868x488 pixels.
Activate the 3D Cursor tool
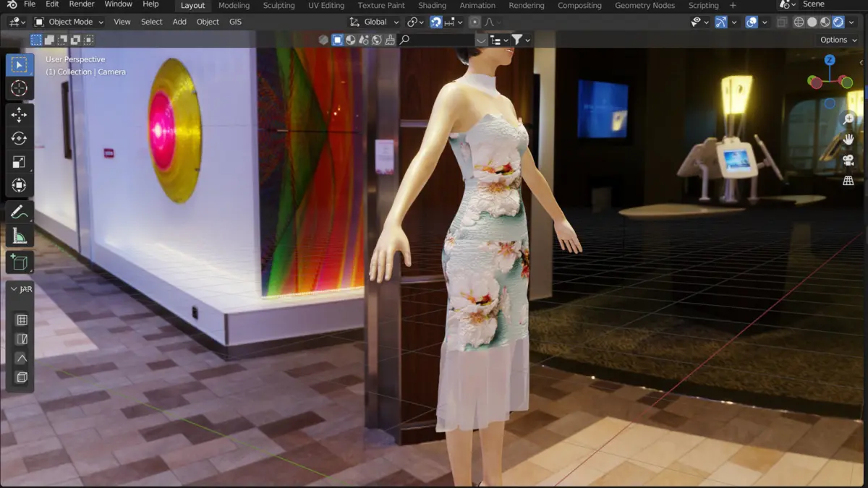tap(20, 88)
